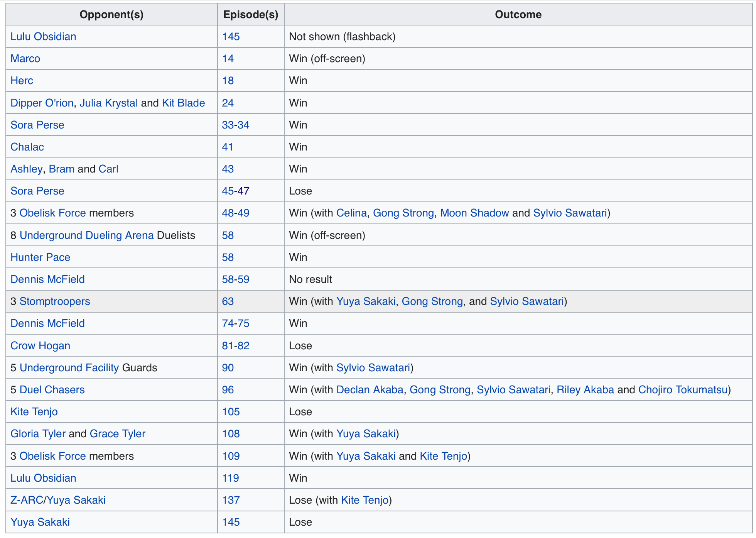Open episode 18 link

(228, 81)
